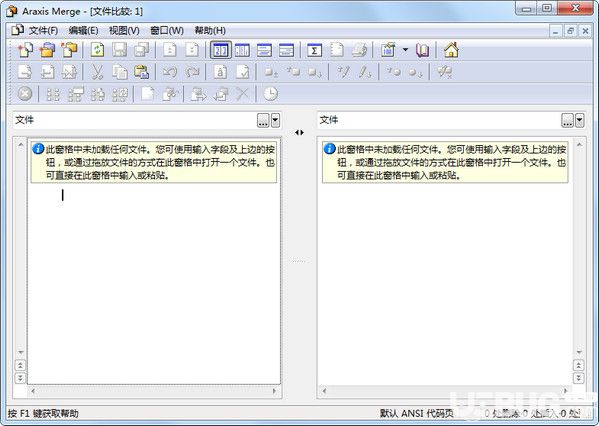Select the three-way vertical layout
The image size is (599, 426).
click(x=242, y=50)
